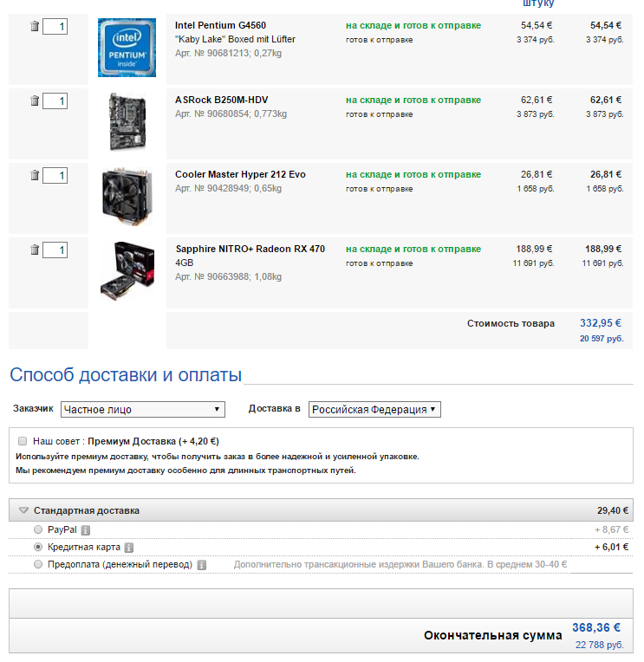Click info icon next to Предоплата
This screenshot has height=662, width=644.
[x=201, y=565]
